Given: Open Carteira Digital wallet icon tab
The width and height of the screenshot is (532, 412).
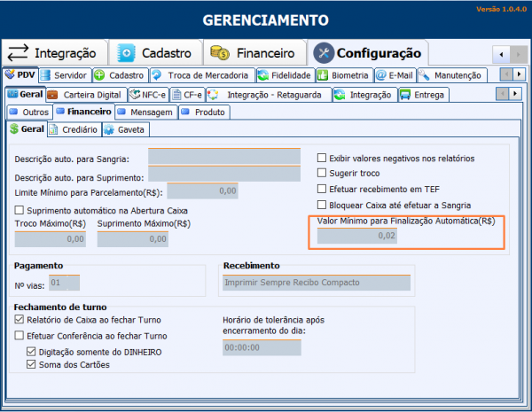Looking at the screenshot, I should 54,94.
